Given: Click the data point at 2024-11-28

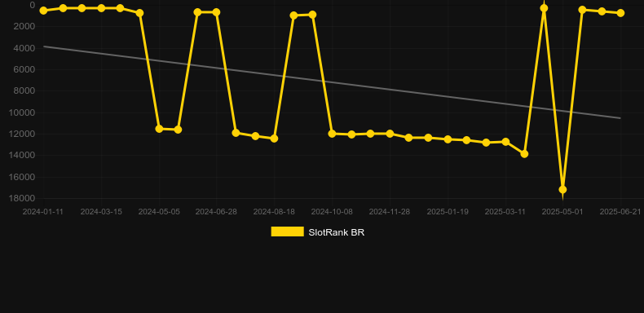Looking at the screenshot, I should point(390,134).
